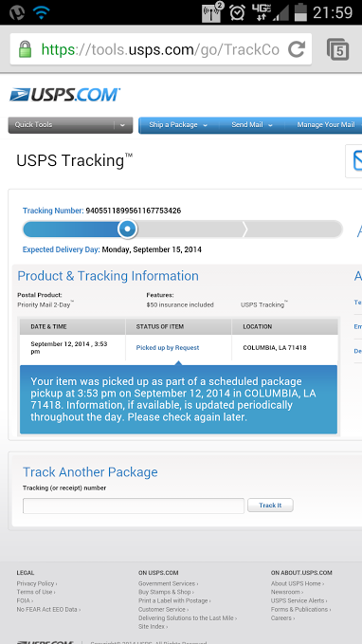This screenshot has width=362, height=644.
Task: Open the Customer Service footer link
Action: [163, 610]
